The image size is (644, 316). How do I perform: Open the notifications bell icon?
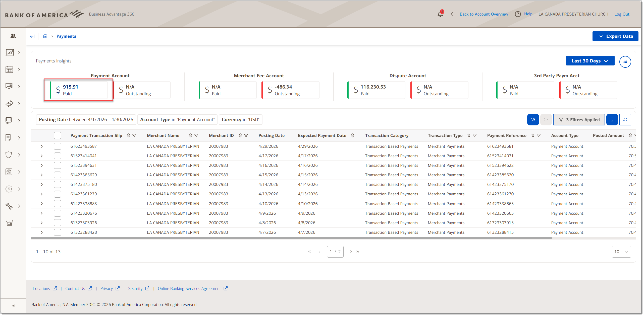point(440,14)
